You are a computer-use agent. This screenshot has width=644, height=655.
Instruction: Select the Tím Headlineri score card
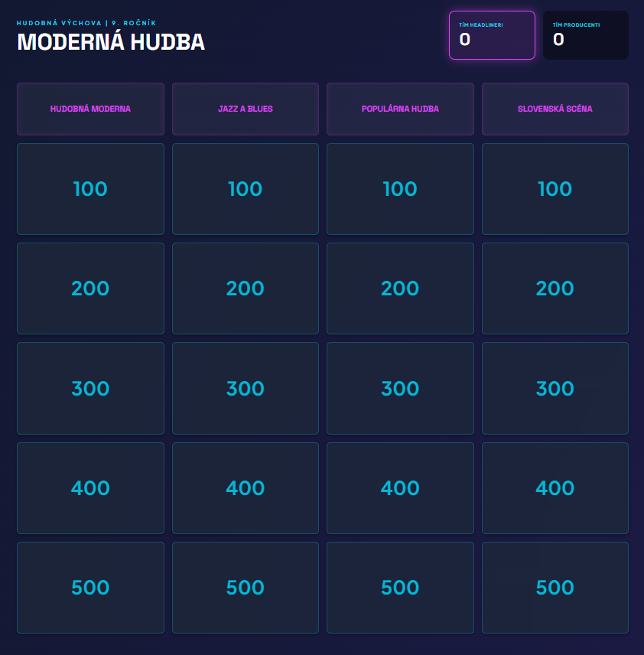pos(492,35)
